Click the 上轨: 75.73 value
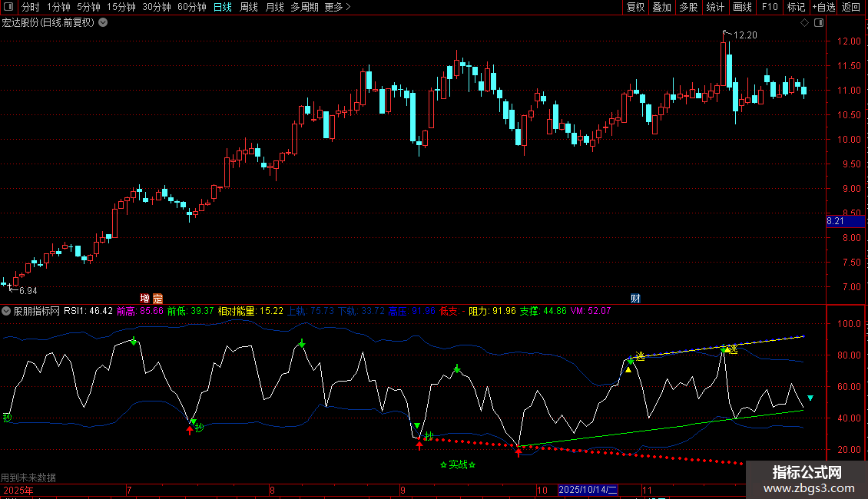 click(310, 311)
